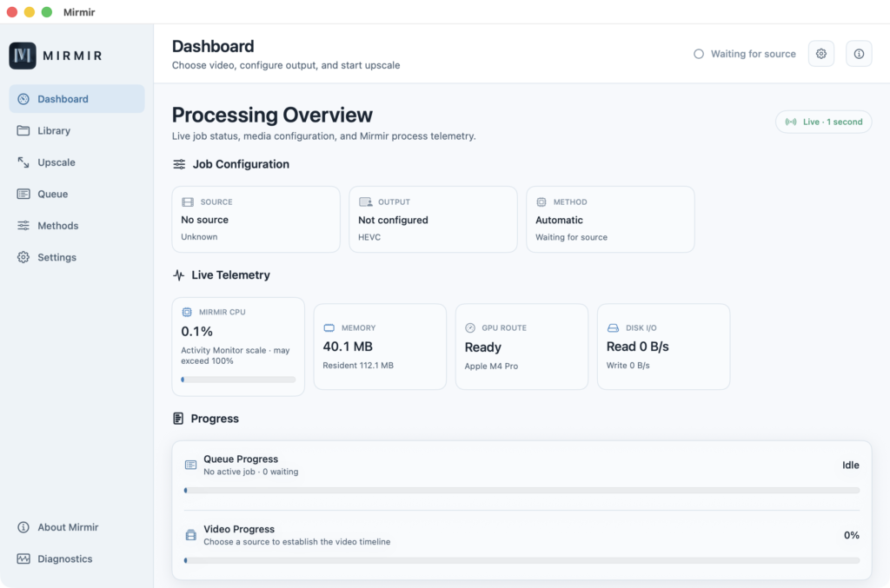
Task: Select the Source card showing No source
Action: 256,220
